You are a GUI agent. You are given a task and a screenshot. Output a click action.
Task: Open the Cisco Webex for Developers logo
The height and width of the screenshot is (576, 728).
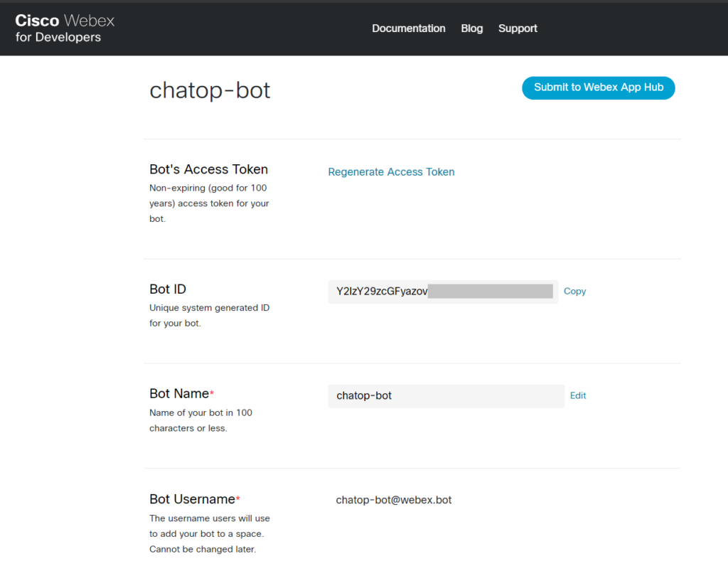coord(65,28)
